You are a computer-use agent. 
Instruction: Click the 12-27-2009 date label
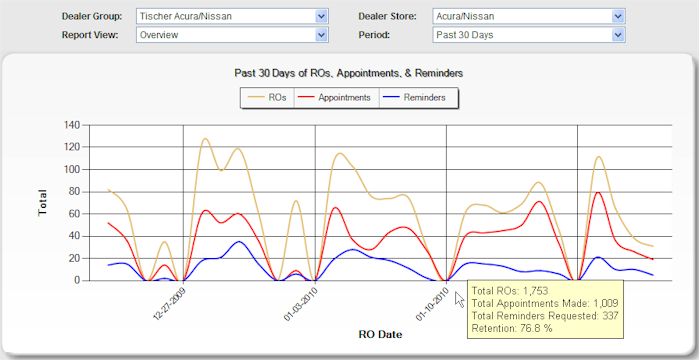(169, 303)
